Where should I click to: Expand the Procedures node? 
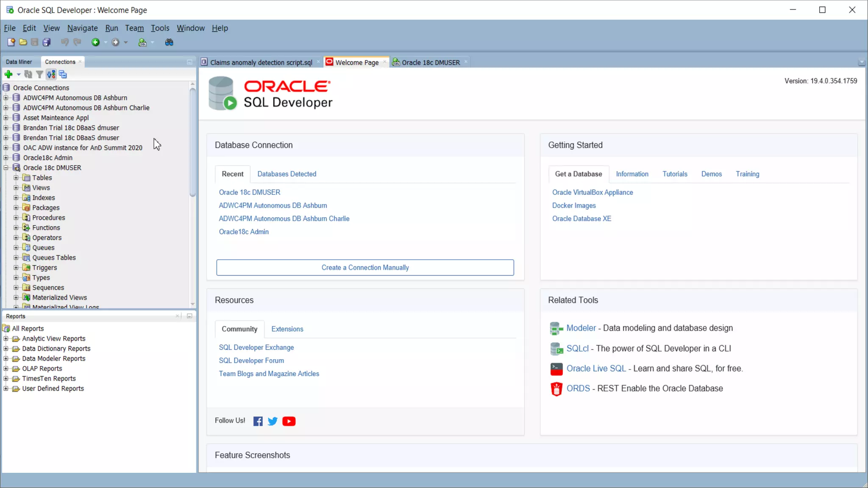pyautogui.click(x=16, y=218)
